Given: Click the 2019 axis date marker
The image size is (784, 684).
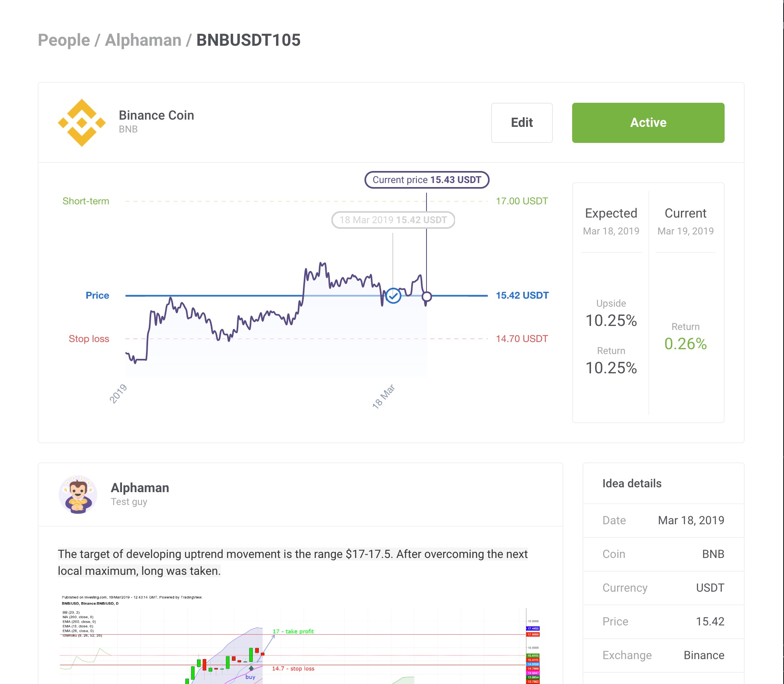Looking at the screenshot, I should (118, 393).
